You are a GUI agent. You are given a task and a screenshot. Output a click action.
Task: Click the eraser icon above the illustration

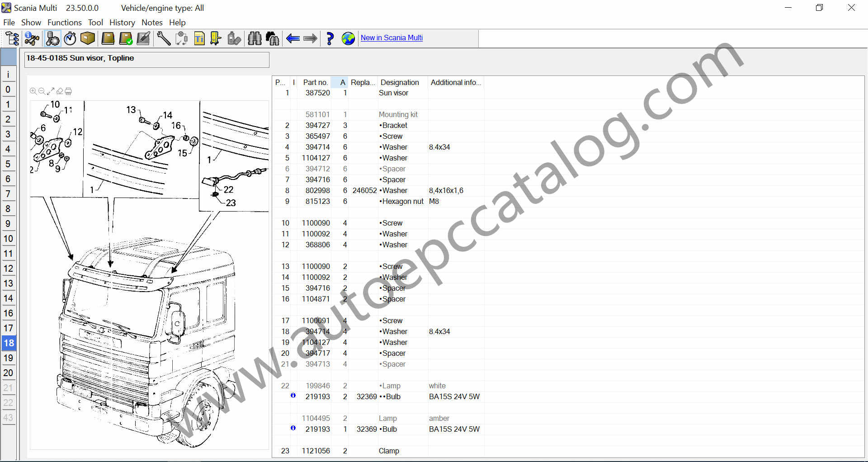point(60,91)
